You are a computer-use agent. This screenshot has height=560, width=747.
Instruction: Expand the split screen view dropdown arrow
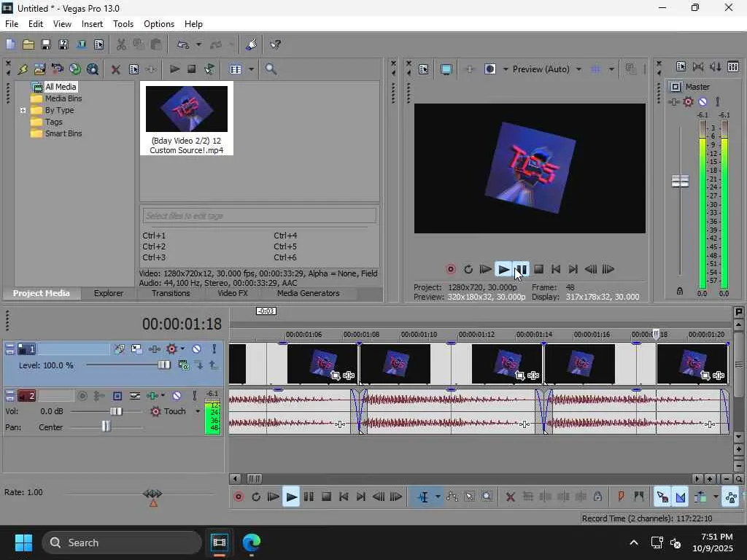tap(506, 69)
